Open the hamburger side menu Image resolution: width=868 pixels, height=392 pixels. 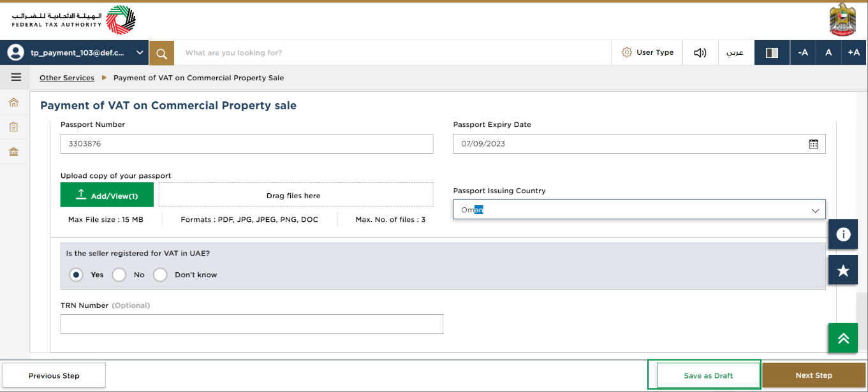[16, 78]
